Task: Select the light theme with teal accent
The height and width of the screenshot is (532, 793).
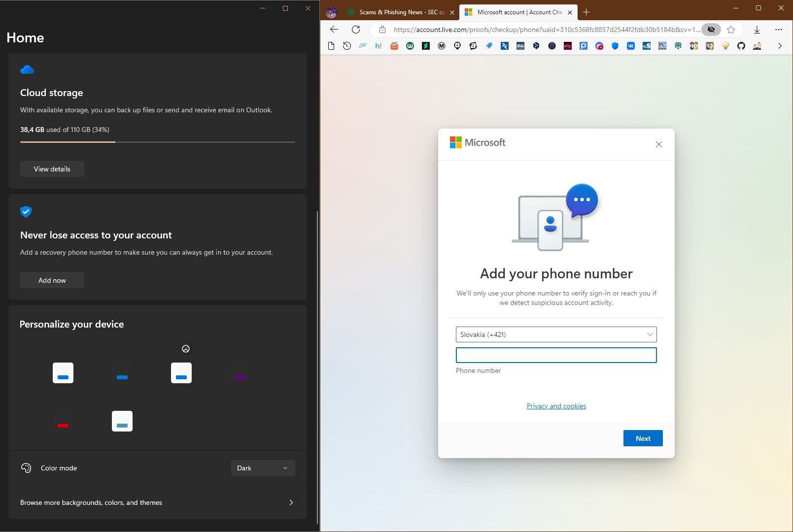Action: pos(122,421)
